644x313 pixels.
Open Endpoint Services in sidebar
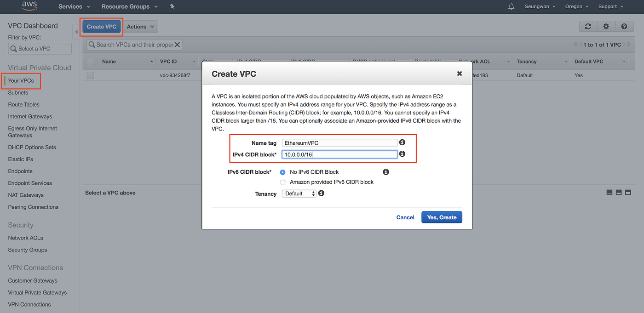point(30,183)
